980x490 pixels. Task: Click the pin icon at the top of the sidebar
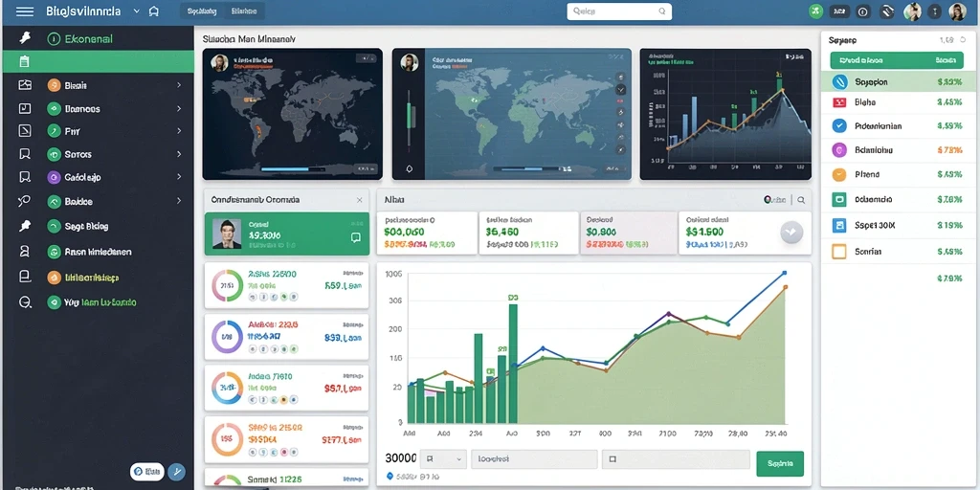click(x=24, y=38)
